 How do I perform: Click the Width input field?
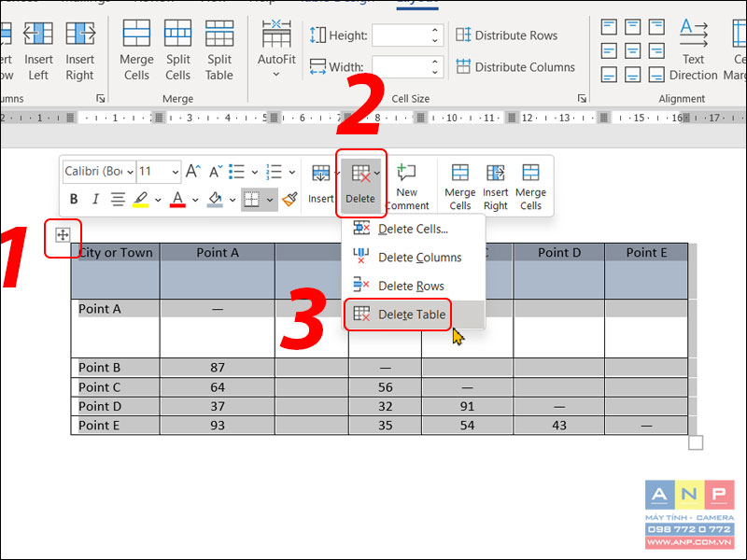tap(402, 66)
